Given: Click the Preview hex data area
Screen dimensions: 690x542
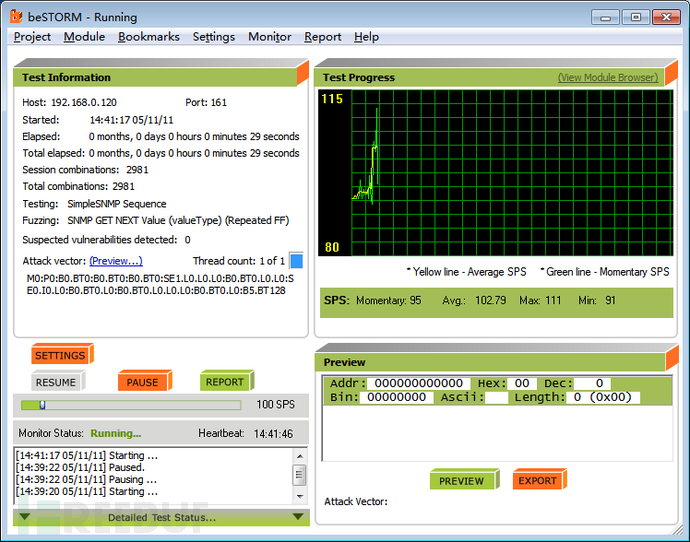Looking at the screenshot, I should pos(497,432).
